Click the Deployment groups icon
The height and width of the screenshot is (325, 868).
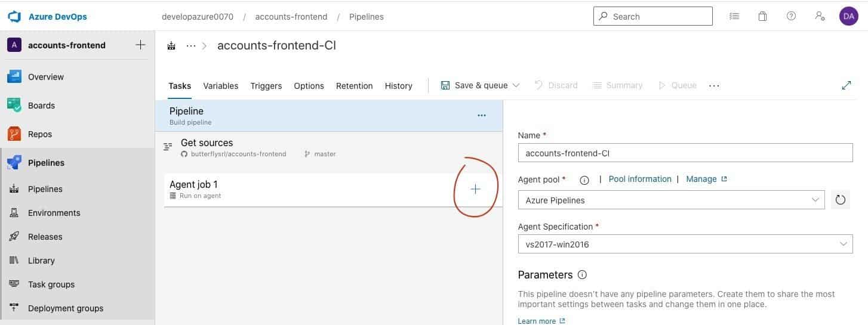(x=14, y=308)
